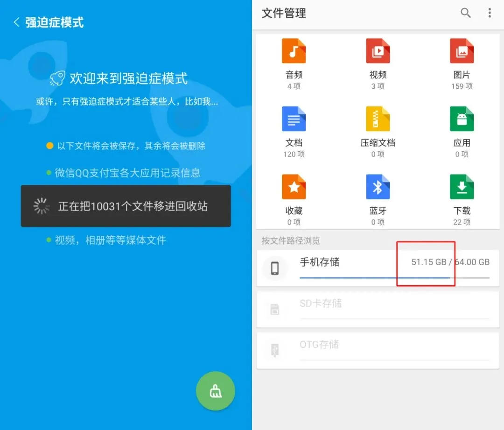Viewport: 504px width, 430px height.
Task: Open the 压缩文档 archives category
Action: pos(378,132)
